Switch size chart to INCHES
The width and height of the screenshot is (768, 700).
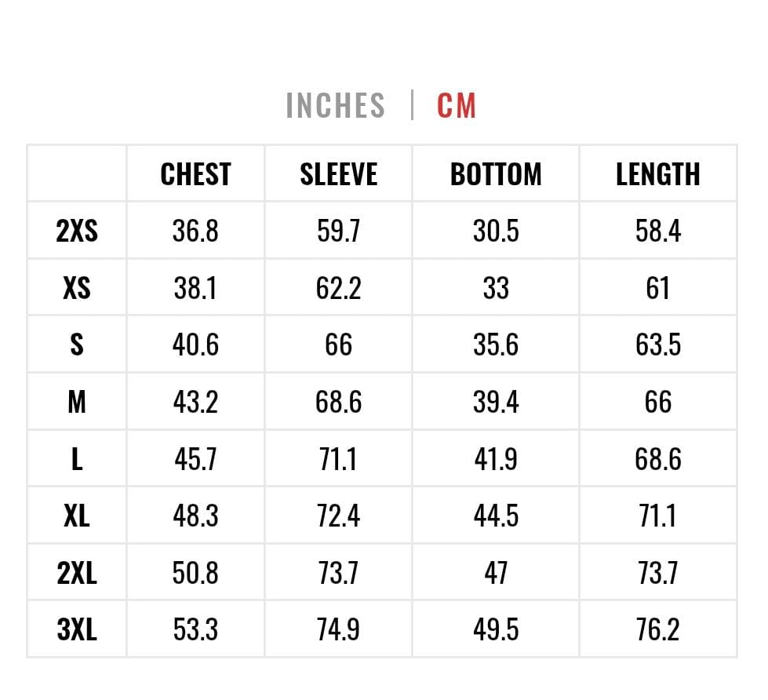pyautogui.click(x=336, y=105)
